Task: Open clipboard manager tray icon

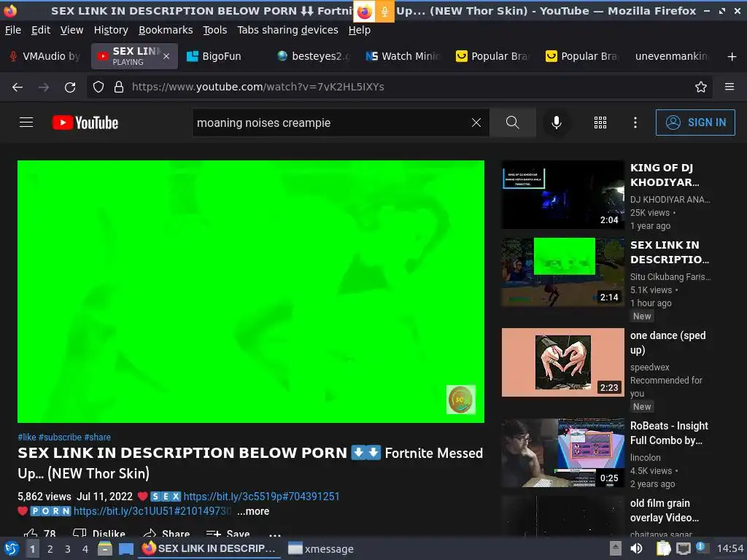Action: point(663,549)
